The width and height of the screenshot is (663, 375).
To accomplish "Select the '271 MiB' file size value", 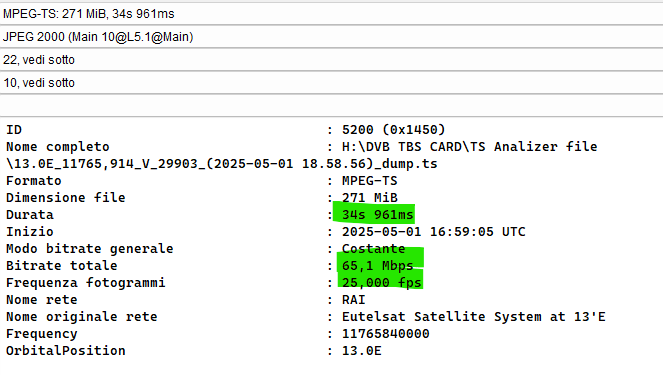I will coord(370,197).
